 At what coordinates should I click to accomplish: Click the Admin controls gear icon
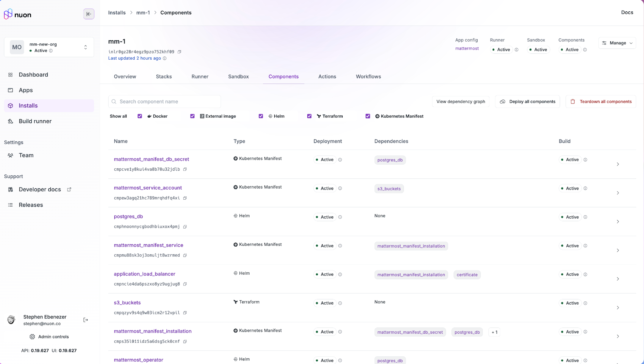pos(32,337)
